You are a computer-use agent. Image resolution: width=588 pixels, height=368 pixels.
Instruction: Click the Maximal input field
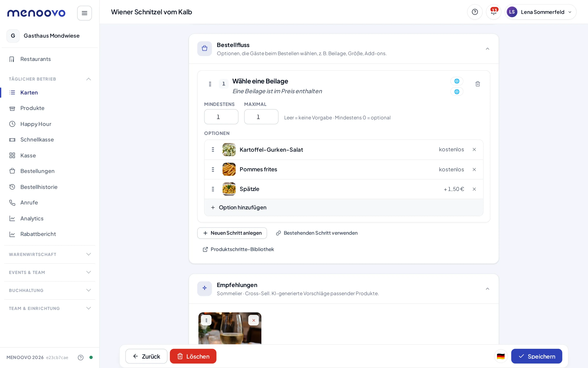tap(261, 117)
